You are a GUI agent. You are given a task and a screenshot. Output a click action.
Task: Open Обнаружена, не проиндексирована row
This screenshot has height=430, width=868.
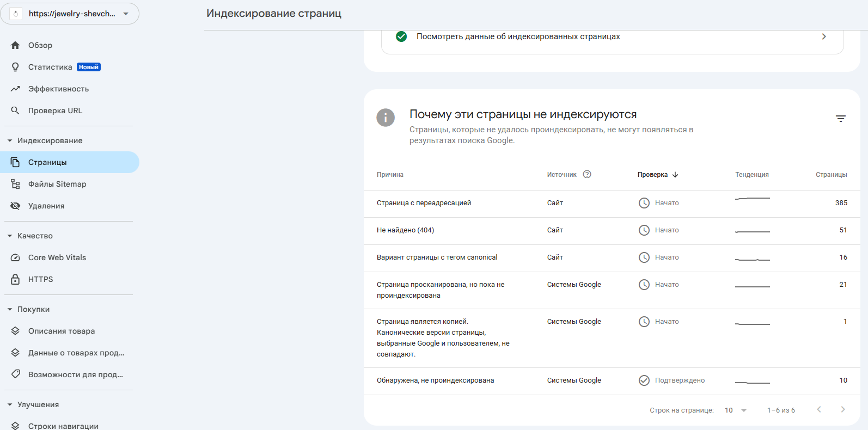(612, 381)
